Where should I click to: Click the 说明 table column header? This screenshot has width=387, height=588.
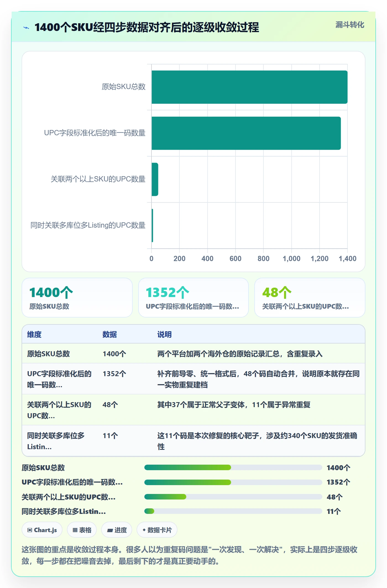click(x=164, y=334)
